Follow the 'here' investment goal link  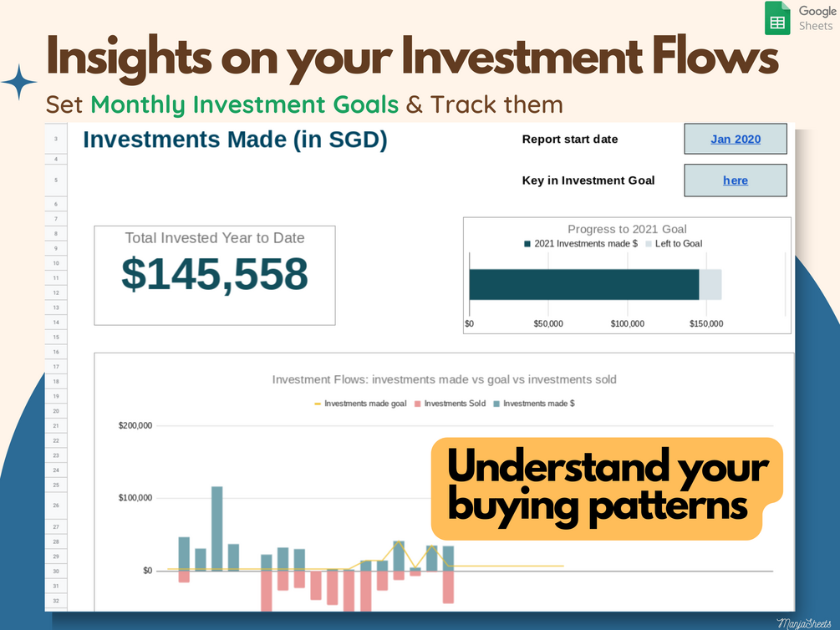[736, 180]
